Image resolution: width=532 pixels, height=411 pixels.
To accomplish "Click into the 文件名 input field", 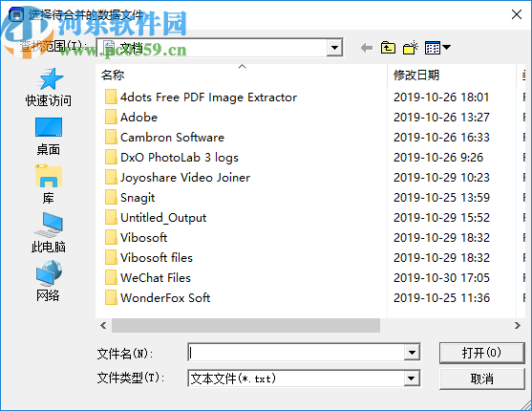I will (296, 353).
